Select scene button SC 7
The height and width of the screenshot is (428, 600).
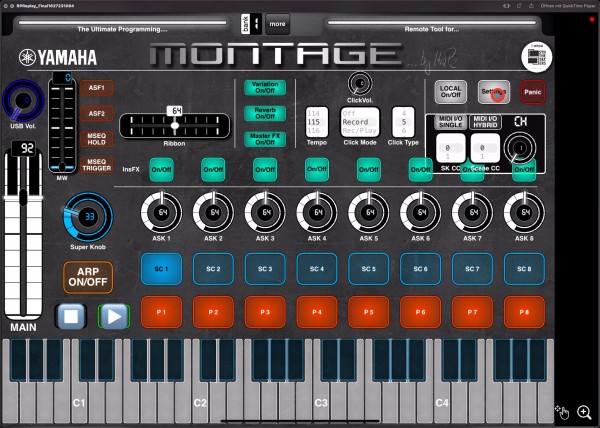473,269
